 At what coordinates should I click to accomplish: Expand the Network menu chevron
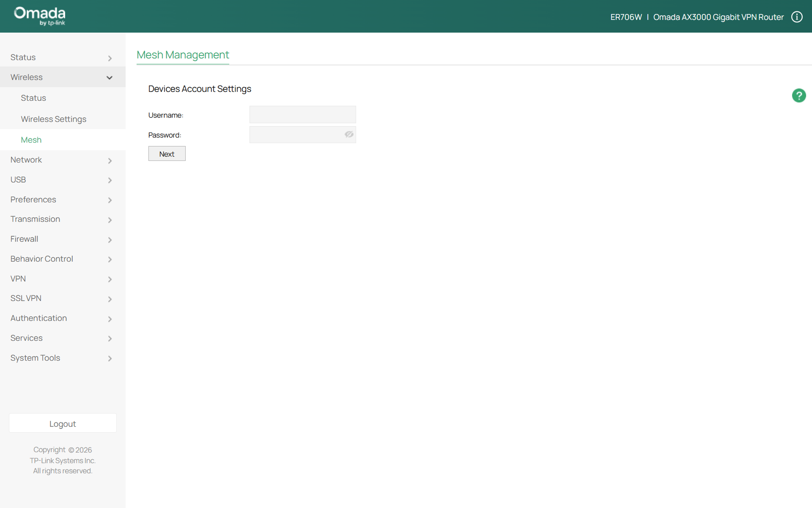pos(110,161)
